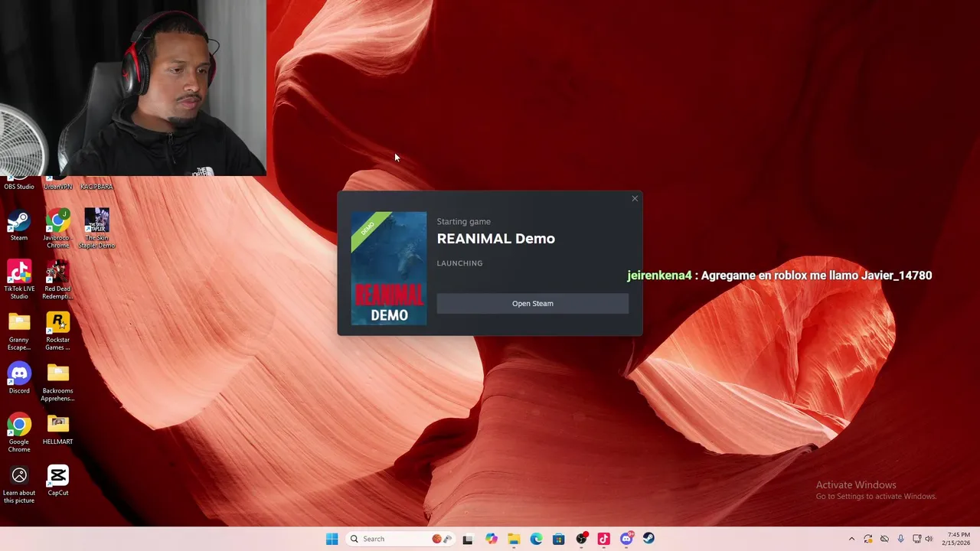Open the volume control in the tray
Viewport: 980px width, 551px height.
click(x=929, y=539)
